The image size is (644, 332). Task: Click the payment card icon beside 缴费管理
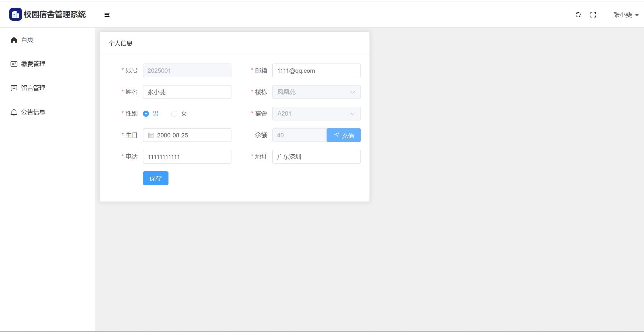[14, 64]
